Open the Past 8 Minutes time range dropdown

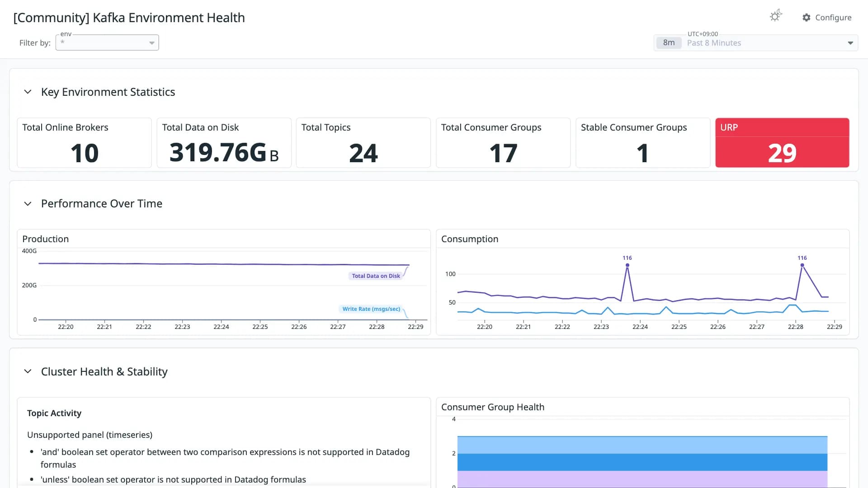[x=756, y=43]
